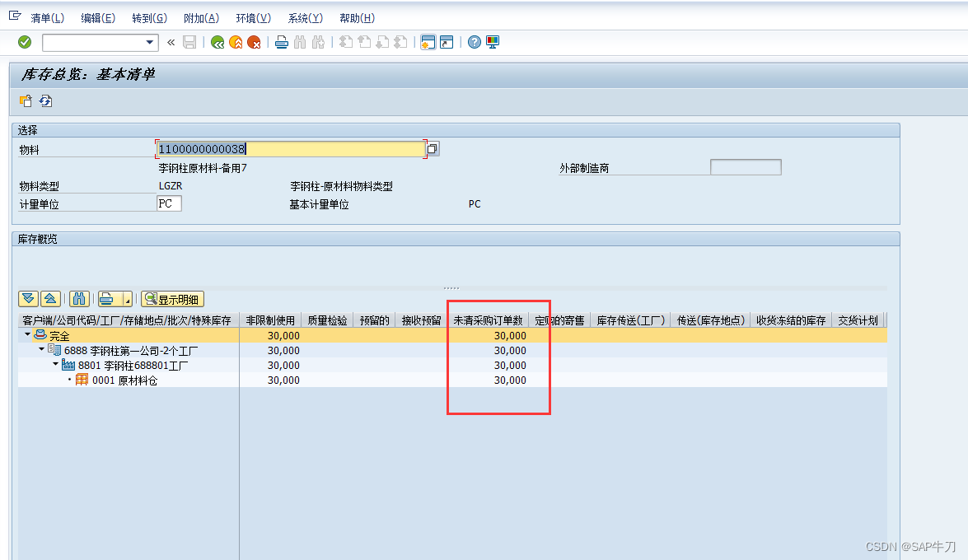Image resolution: width=968 pixels, height=560 pixels.
Task: Click the Create New Session icon
Action: (x=428, y=42)
